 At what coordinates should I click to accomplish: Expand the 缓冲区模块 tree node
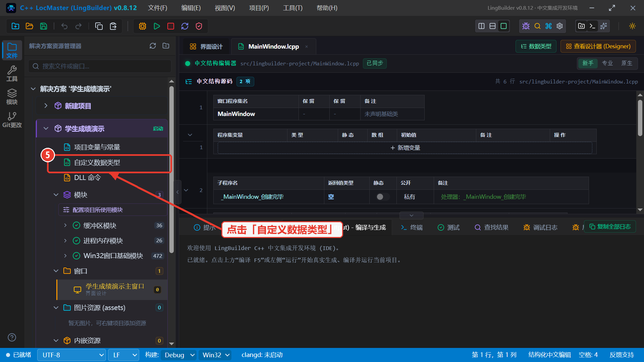click(x=65, y=226)
